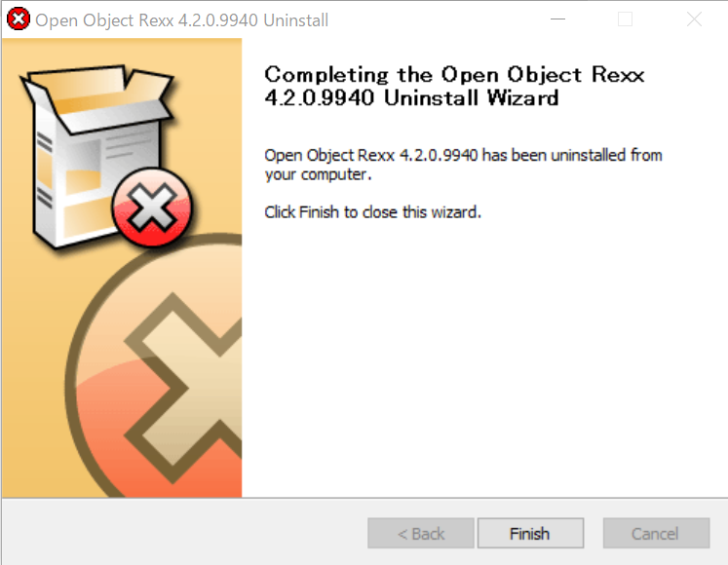Click the 'has been uninstalled from' message text
Screen dimensions: 728x565
572,155
